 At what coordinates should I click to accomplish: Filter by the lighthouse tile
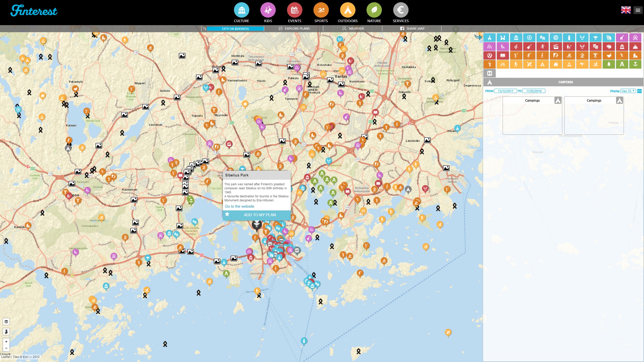point(569,37)
